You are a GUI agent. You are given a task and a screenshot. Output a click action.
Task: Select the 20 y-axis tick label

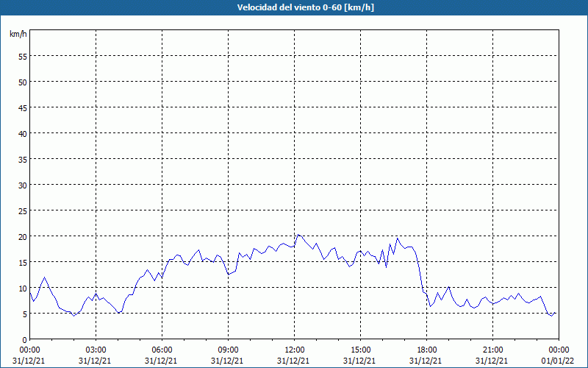click(23, 236)
